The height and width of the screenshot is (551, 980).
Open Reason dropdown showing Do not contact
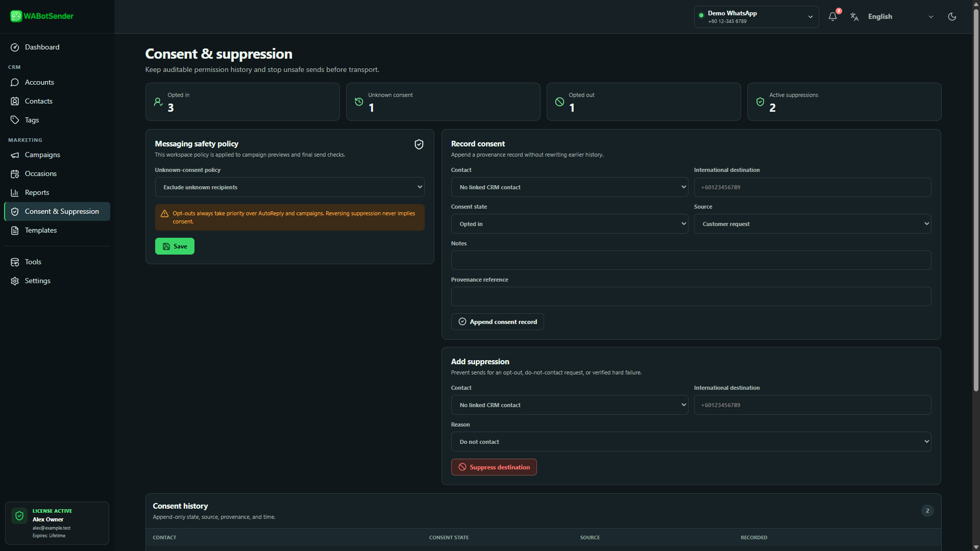(691, 442)
